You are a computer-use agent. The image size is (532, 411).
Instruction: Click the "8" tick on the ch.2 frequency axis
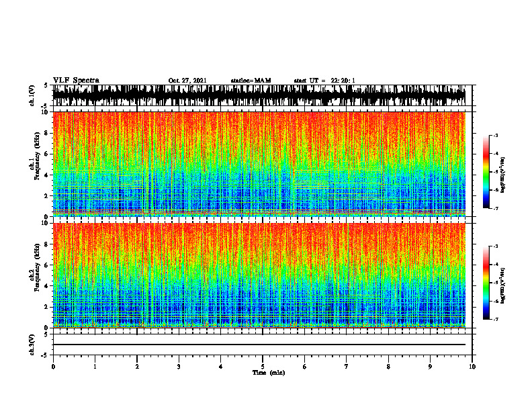46,244
